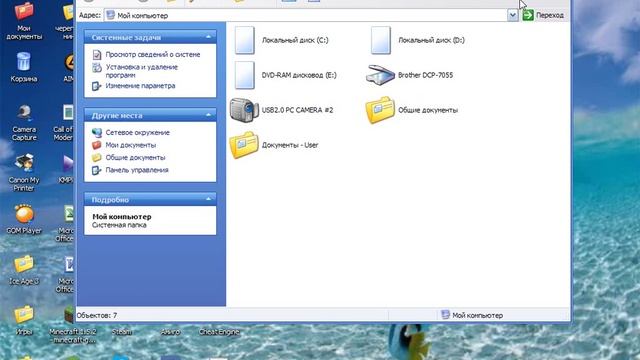Select the Akuro desktop shortcut label
The width and height of the screenshot is (640, 360).
tap(170, 332)
